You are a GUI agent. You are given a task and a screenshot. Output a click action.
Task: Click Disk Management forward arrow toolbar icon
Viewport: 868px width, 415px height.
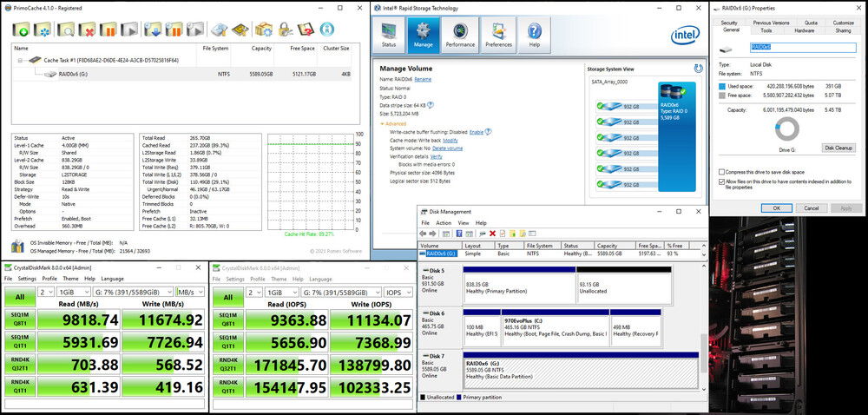[432, 234]
